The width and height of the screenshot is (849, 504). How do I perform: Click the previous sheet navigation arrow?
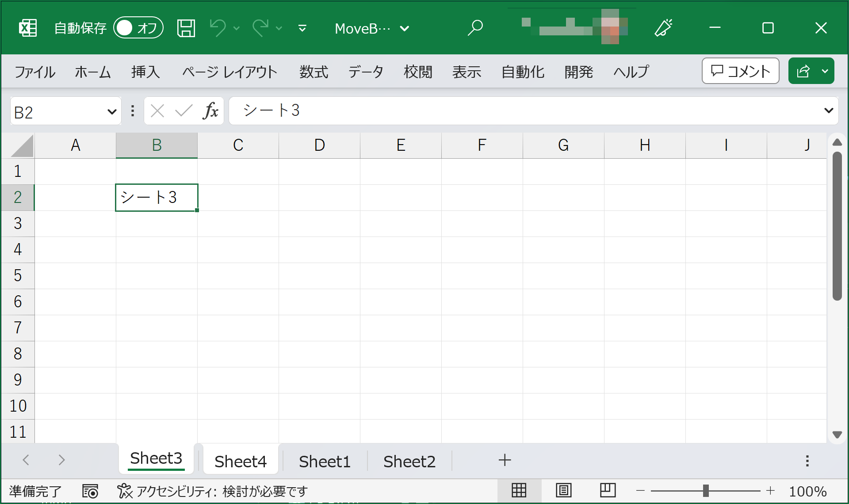click(26, 460)
